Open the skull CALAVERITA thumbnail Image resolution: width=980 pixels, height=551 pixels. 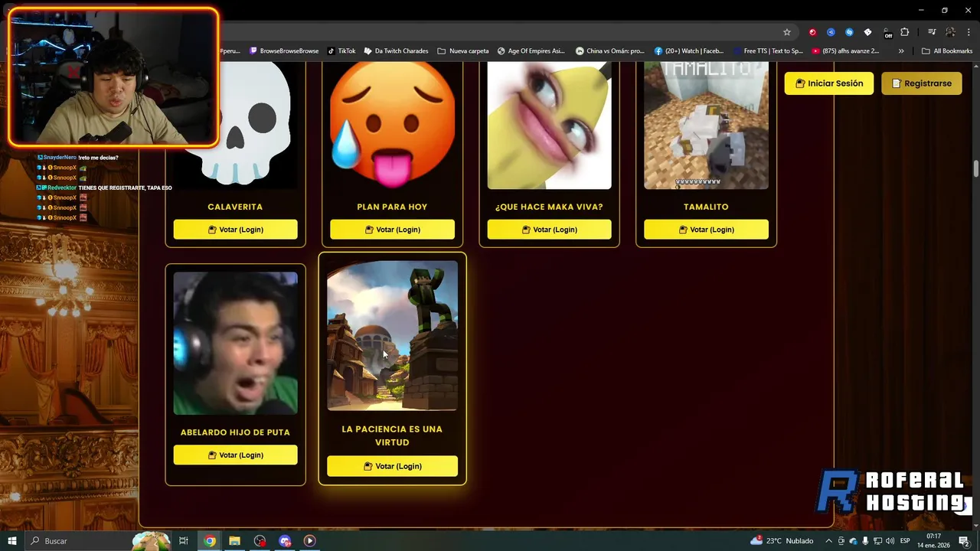(x=235, y=125)
